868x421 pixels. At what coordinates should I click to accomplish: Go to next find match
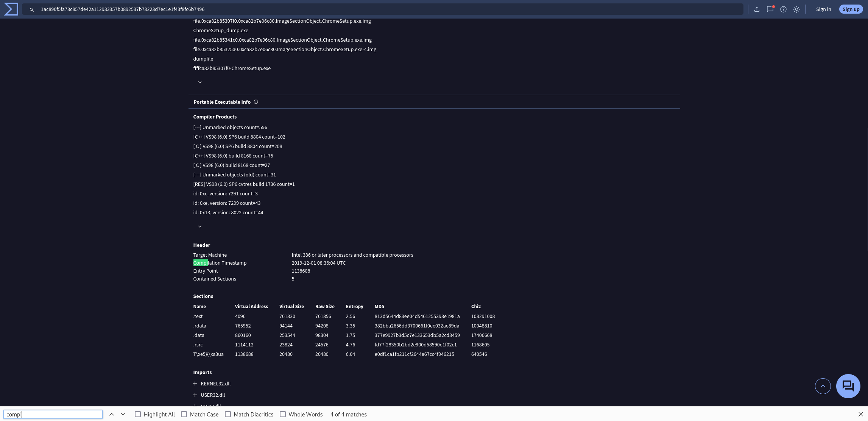point(123,414)
